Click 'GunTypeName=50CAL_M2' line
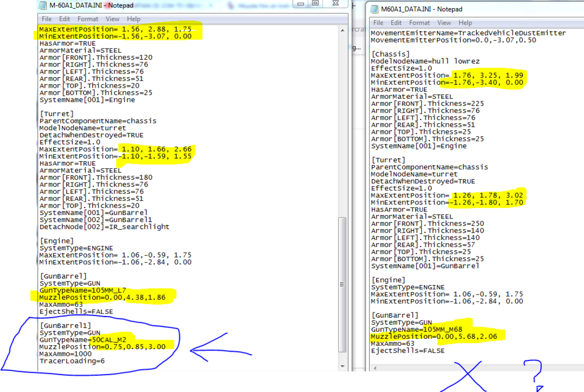Image resolution: width=584 pixels, height=392 pixels. pos(83,340)
